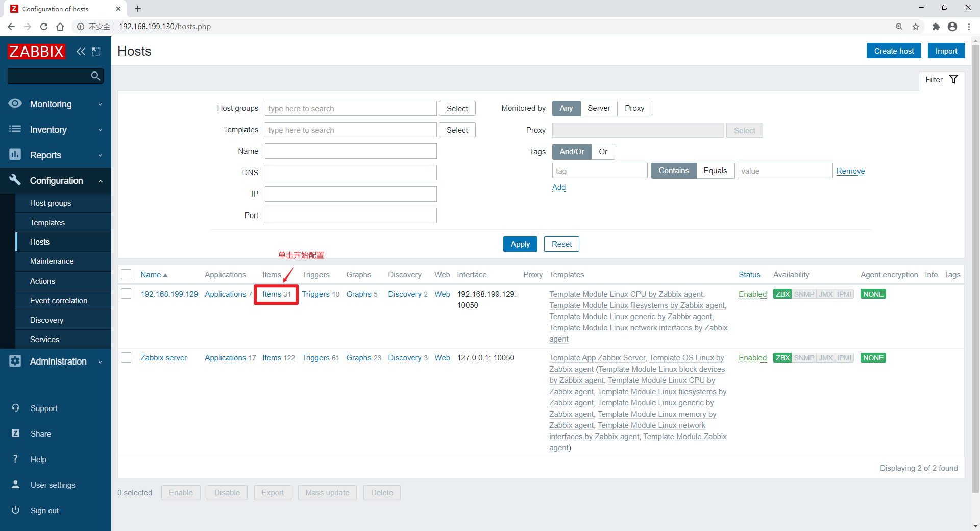980x531 pixels.
Task: Click the browser address bar URL
Action: tap(165, 27)
